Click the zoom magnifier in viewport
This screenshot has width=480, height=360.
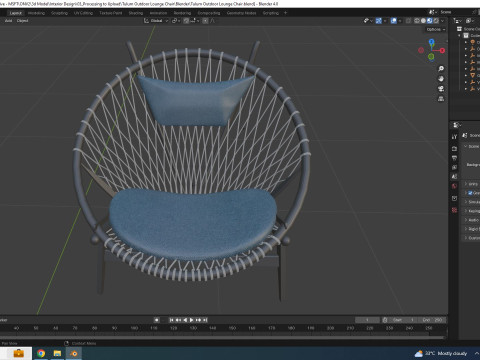(441, 69)
